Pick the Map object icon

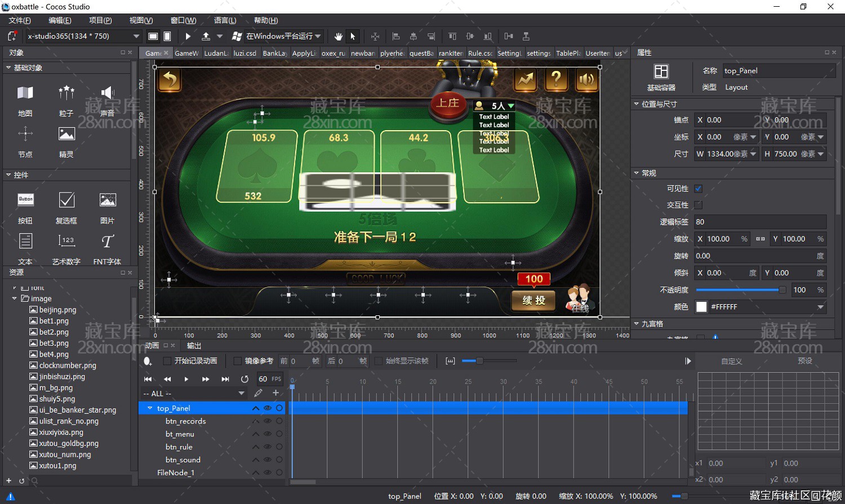25,93
